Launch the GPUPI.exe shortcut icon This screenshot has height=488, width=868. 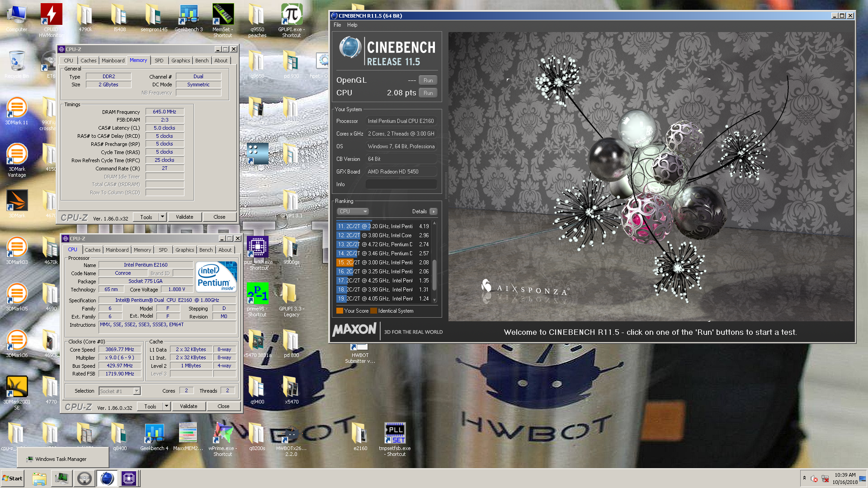(x=292, y=20)
